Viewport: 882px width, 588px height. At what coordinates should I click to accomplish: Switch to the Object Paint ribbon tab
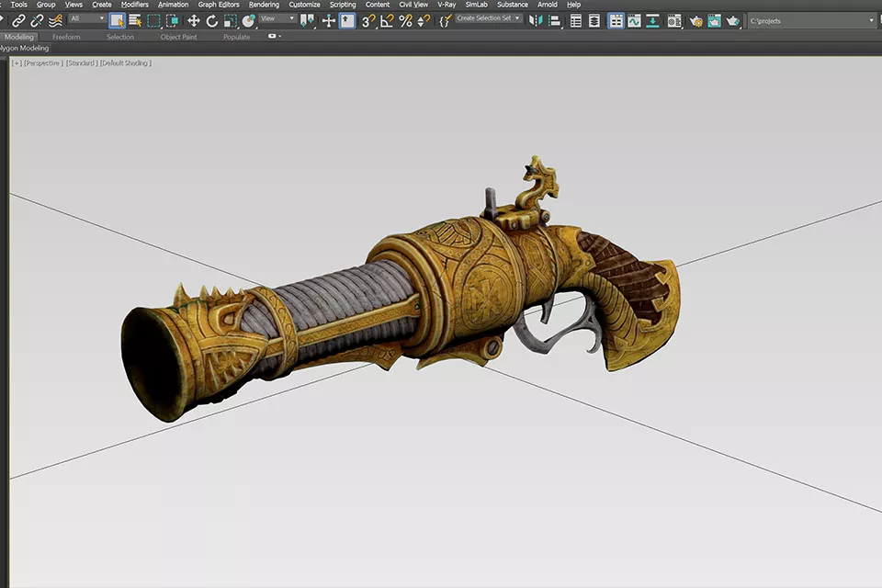click(x=179, y=37)
